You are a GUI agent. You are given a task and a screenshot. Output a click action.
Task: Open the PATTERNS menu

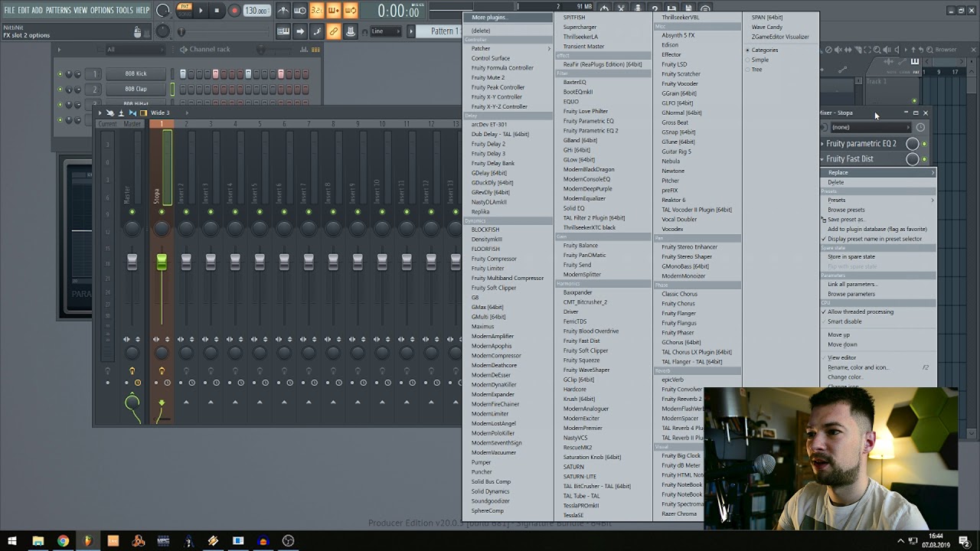tap(58, 10)
